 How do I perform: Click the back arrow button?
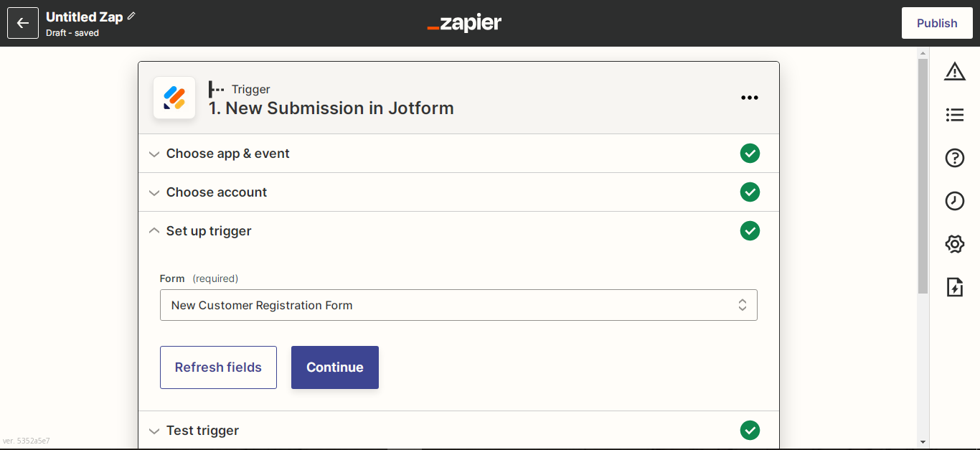pyautogui.click(x=23, y=23)
